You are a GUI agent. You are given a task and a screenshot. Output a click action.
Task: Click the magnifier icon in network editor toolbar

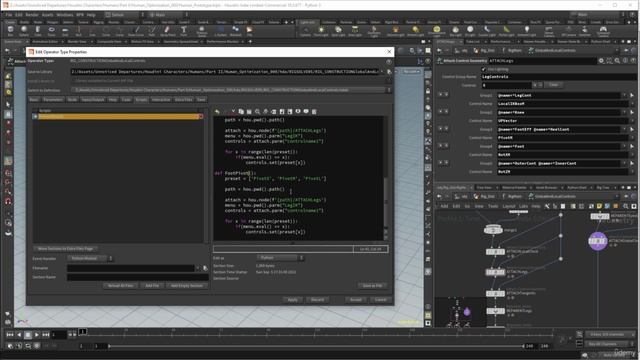(x=625, y=206)
